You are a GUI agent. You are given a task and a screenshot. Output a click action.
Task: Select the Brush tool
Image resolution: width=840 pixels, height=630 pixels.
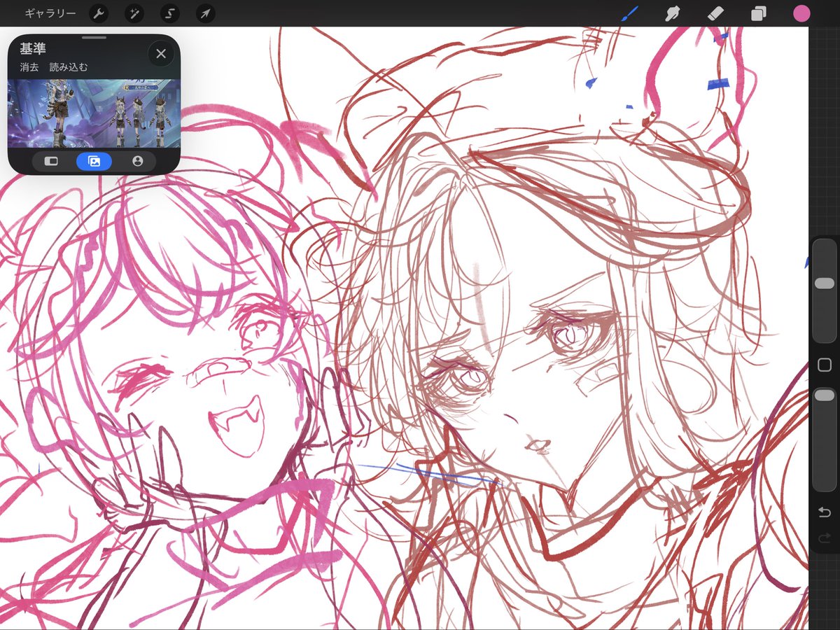pos(630,13)
